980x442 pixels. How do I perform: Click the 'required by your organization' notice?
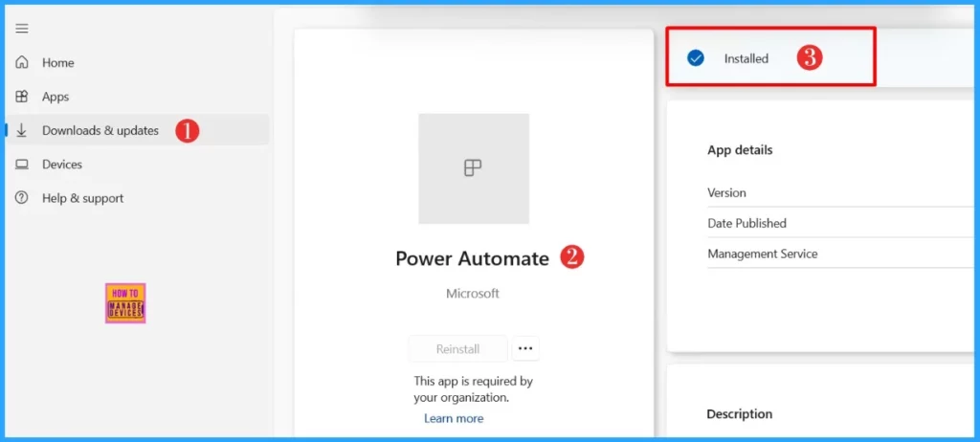tap(473, 388)
